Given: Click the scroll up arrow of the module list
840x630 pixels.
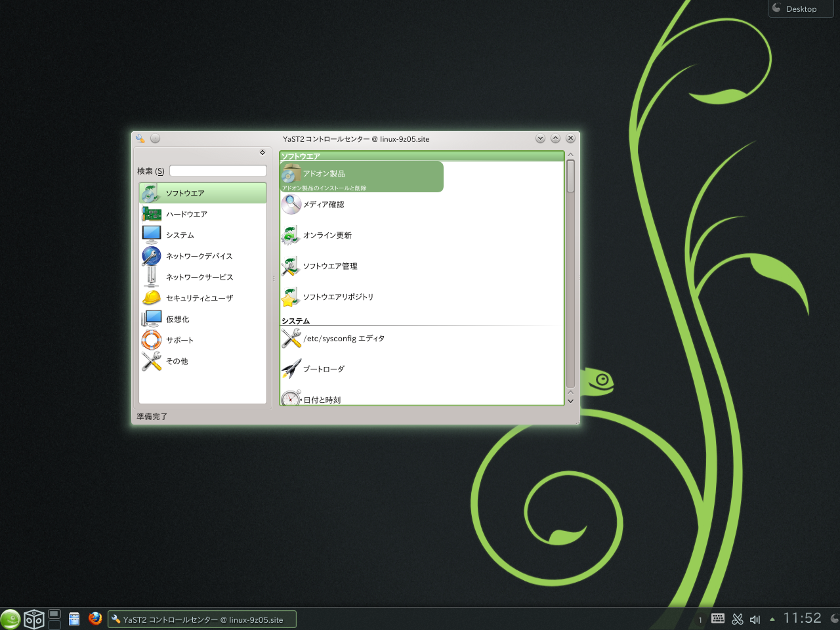Looking at the screenshot, I should coord(570,155).
